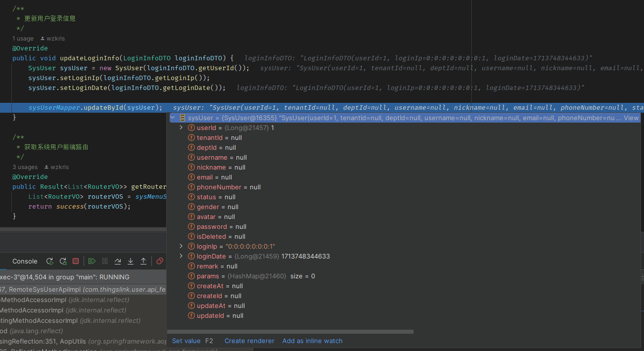644x351 pixels.
Task: Expand the loginIp field node
Action: [x=182, y=246]
